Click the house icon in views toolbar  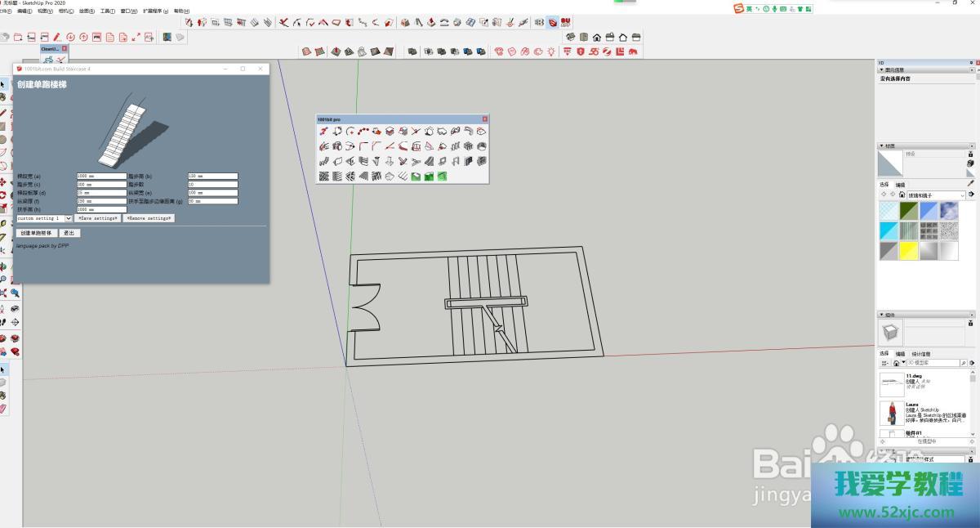(597, 37)
